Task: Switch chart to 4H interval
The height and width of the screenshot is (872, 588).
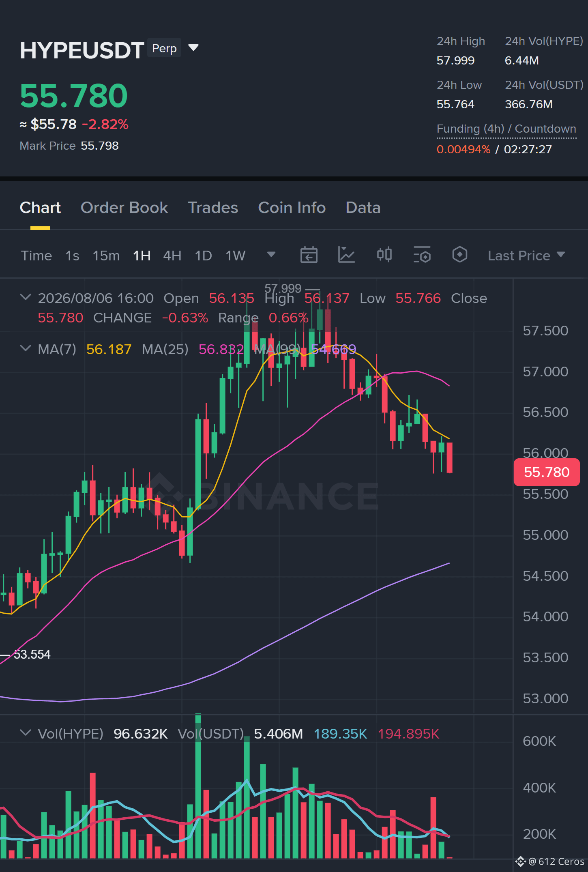Action: tap(172, 256)
